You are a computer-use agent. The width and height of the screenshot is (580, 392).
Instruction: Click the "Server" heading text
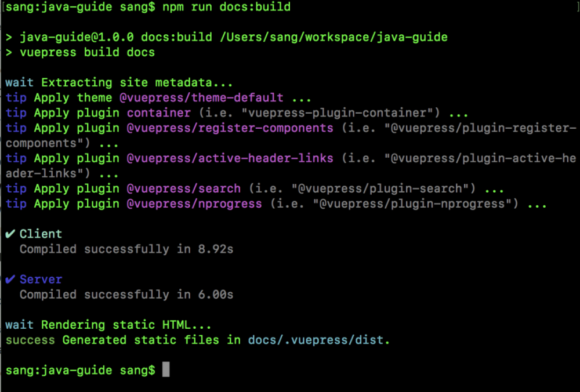[41, 280]
